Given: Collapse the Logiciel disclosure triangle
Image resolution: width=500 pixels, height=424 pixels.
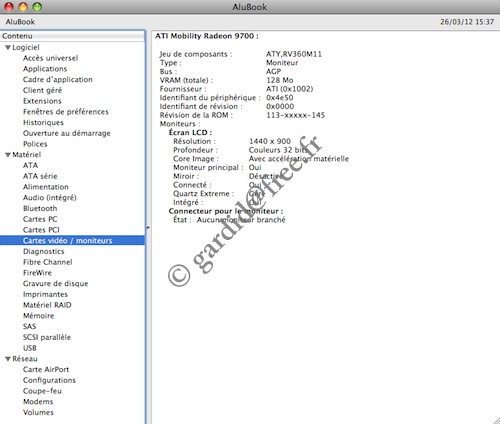Looking at the screenshot, I should (x=8, y=48).
